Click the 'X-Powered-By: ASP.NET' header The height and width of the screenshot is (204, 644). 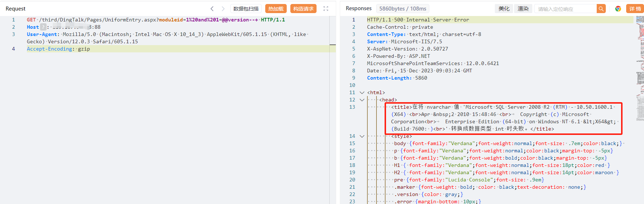pyautogui.click(x=398, y=56)
